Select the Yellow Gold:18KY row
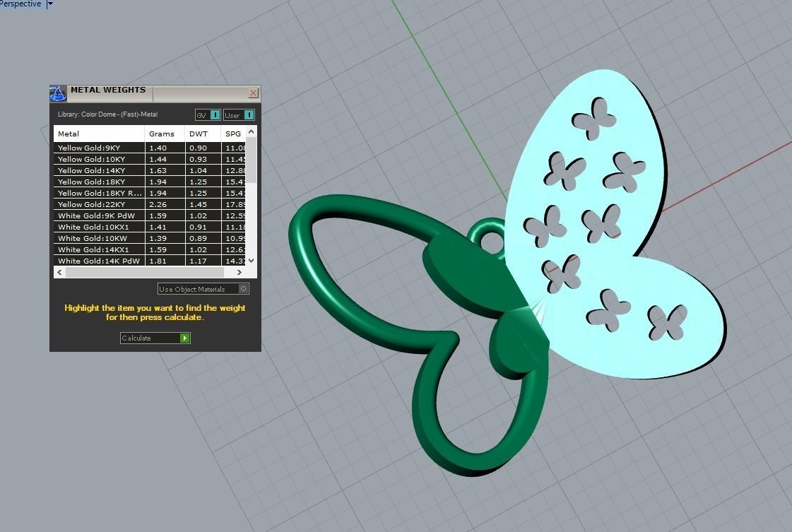 tap(150, 182)
